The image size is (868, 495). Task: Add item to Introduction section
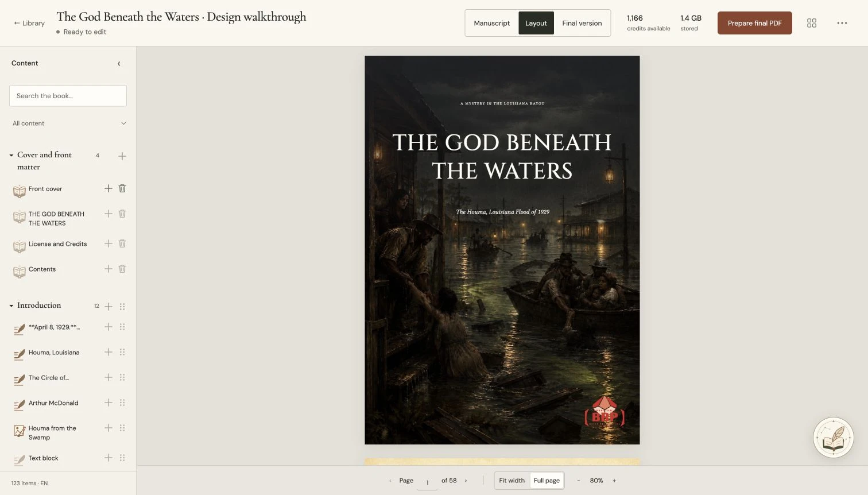108,307
